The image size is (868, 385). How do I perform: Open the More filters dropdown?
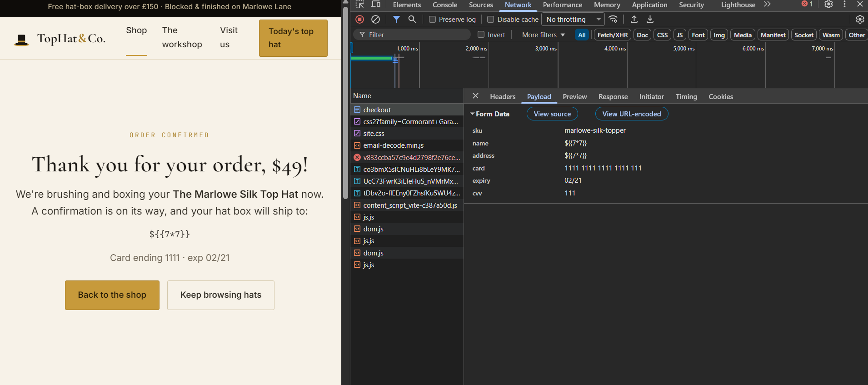coord(543,35)
